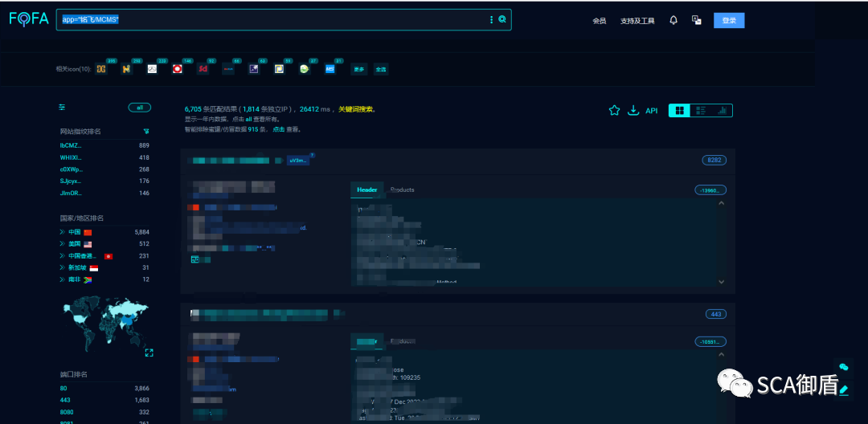868x424 pixels.
Task: Select Header tab in first result
Action: pyautogui.click(x=367, y=190)
